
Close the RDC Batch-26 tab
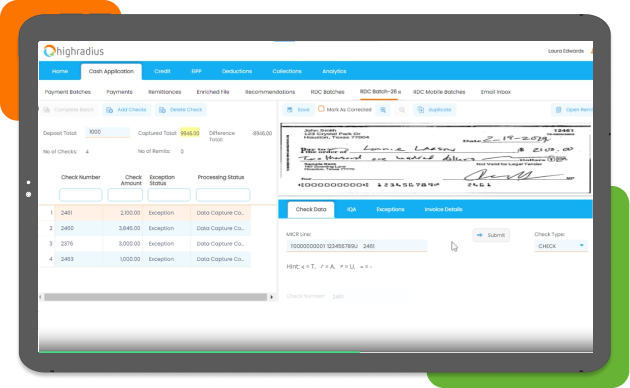point(399,92)
